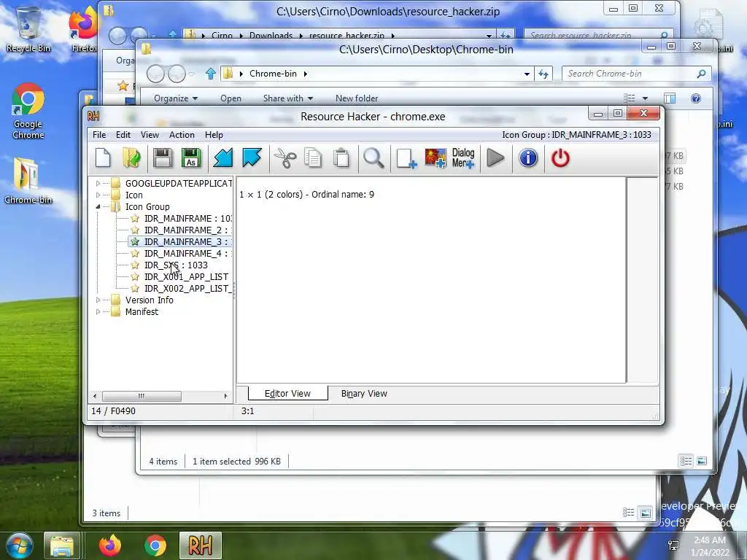Open Share with dropdown in Chrome-bin window

tap(287, 98)
